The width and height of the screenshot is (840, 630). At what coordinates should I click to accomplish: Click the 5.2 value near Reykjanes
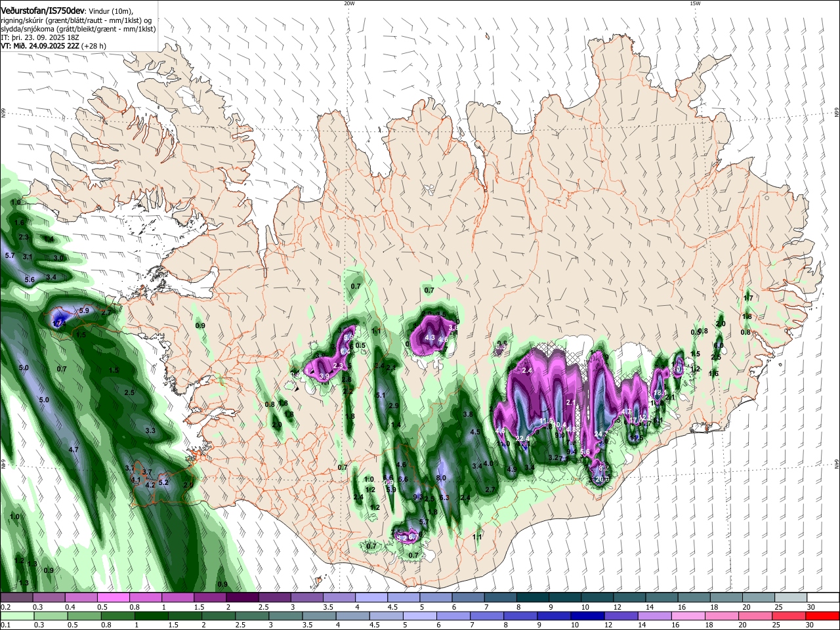(x=164, y=482)
